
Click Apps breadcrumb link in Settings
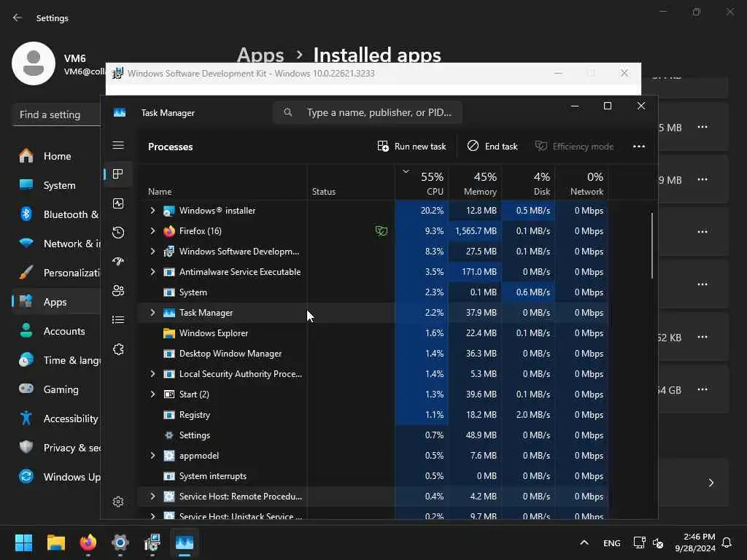[260, 55]
